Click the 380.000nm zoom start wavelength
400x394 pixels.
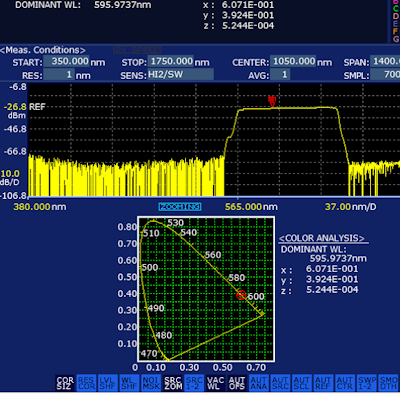pyautogui.click(x=40, y=207)
